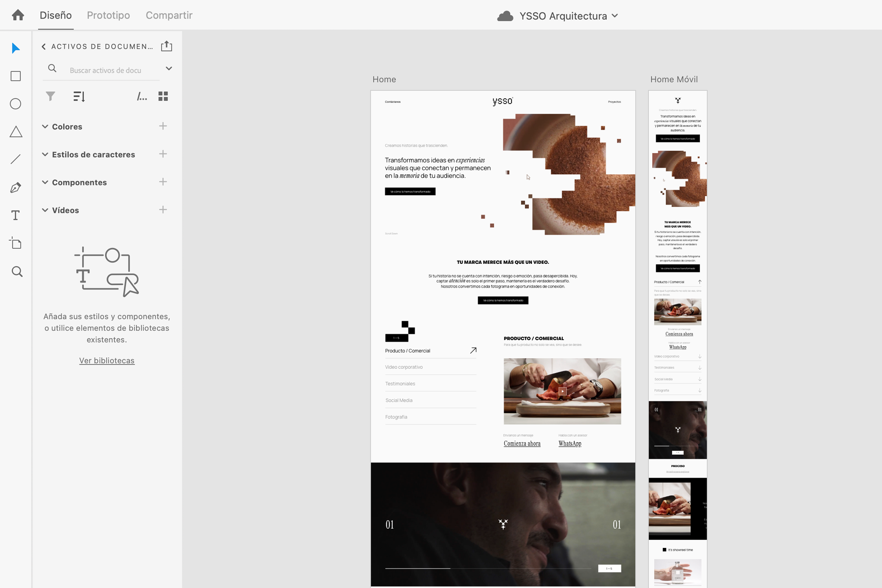Screen dimensions: 882x588
Task: Collapse the Colores section
Action: [45, 127]
